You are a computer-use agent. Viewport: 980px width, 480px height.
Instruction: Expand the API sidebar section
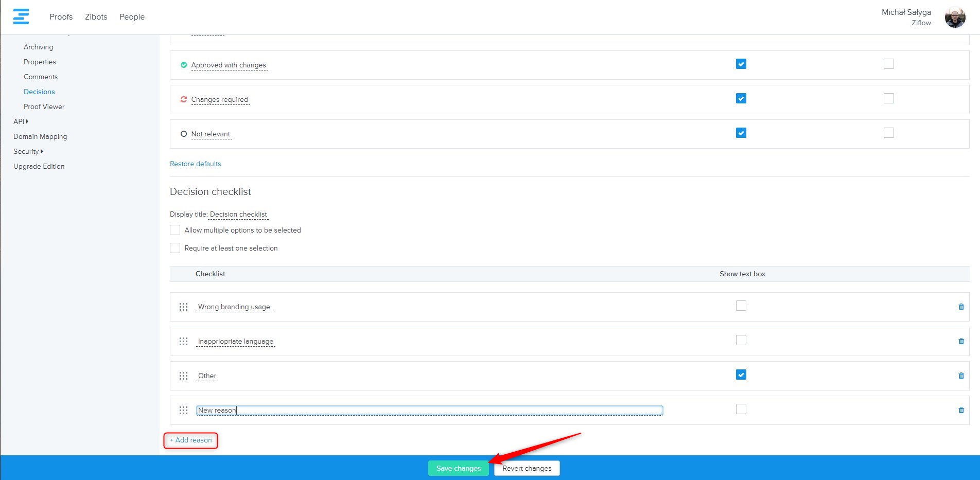21,121
